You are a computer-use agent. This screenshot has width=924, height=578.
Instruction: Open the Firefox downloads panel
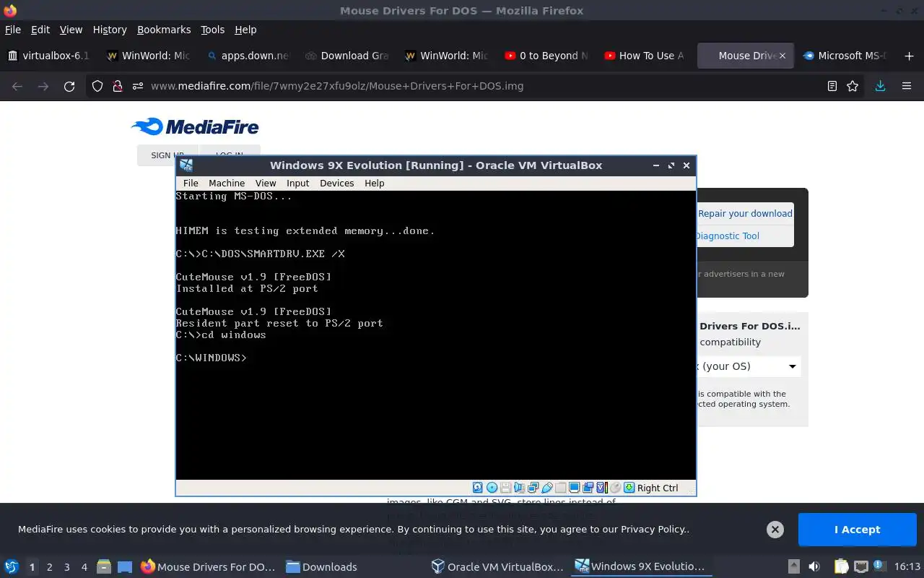click(880, 86)
